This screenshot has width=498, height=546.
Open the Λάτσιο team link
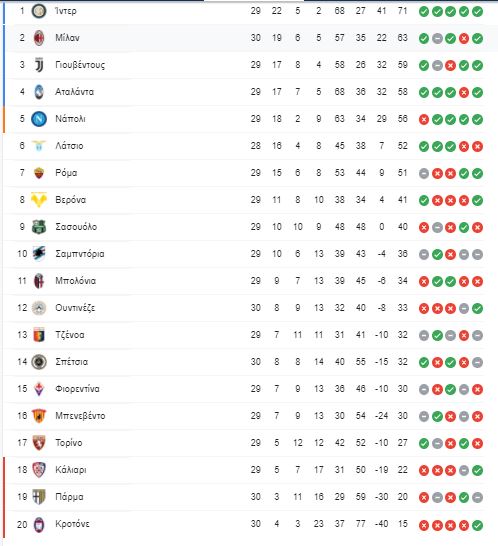(x=69, y=146)
